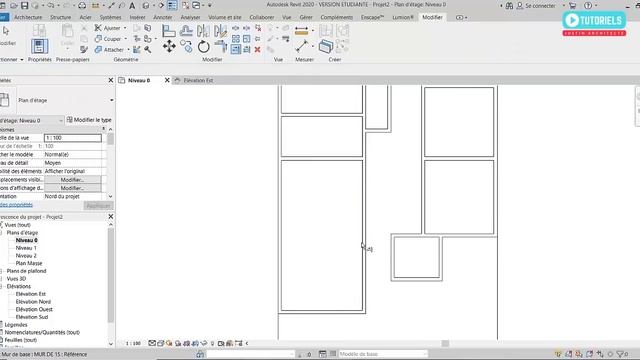The width and height of the screenshot is (640, 360).
Task: Choose Mirror - Pick Axis tool
Action: [x=203, y=31]
